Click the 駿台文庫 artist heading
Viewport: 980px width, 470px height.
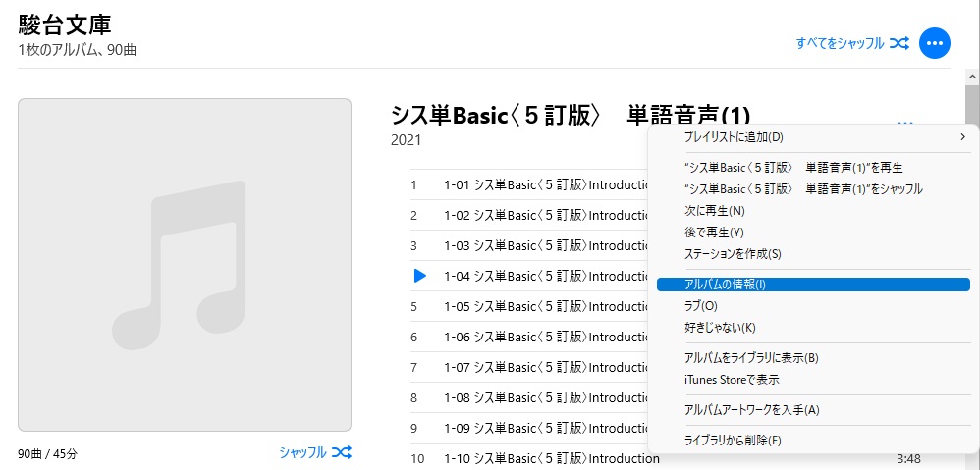(x=65, y=25)
